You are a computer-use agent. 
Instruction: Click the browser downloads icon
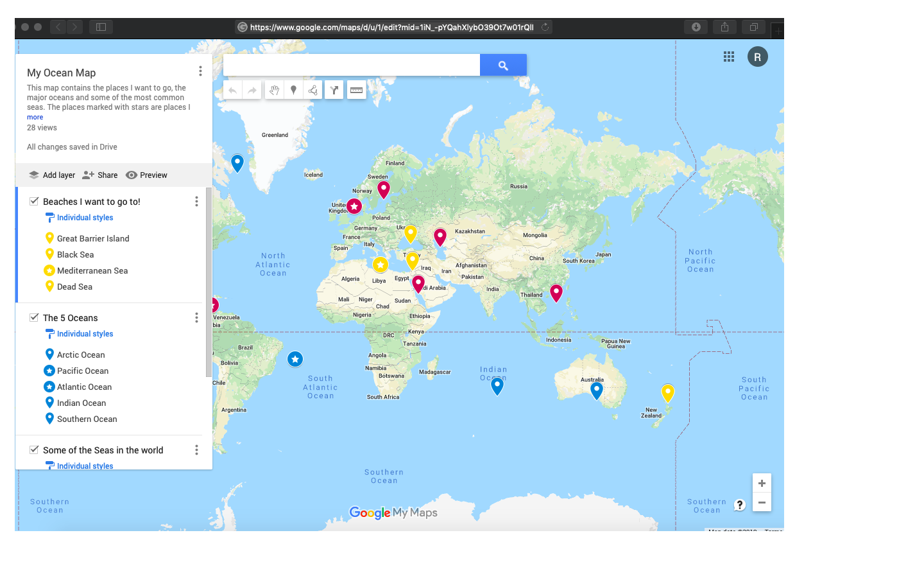click(x=696, y=27)
